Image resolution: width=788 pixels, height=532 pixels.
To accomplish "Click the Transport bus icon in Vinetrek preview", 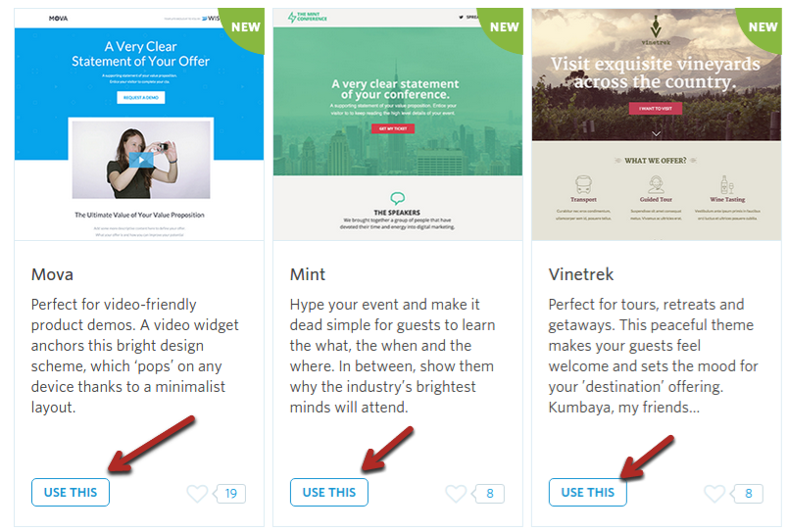I will (583, 184).
